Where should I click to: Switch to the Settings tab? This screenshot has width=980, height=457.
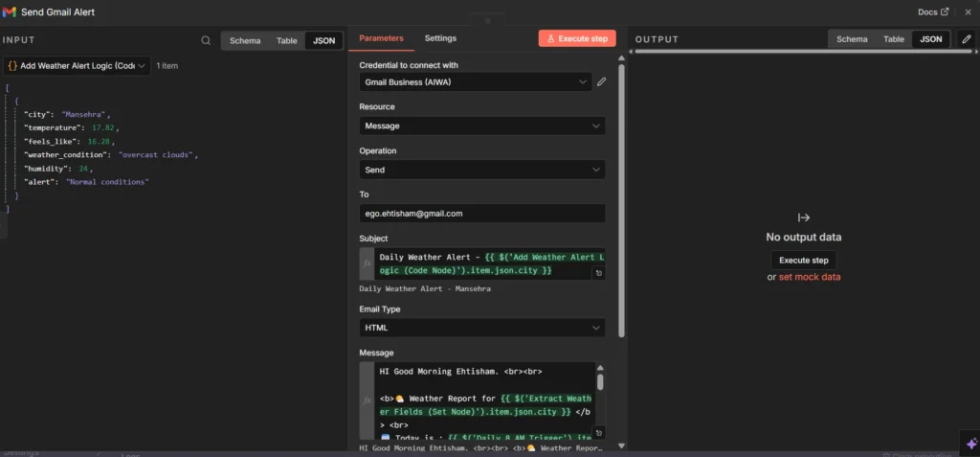(440, 38)
